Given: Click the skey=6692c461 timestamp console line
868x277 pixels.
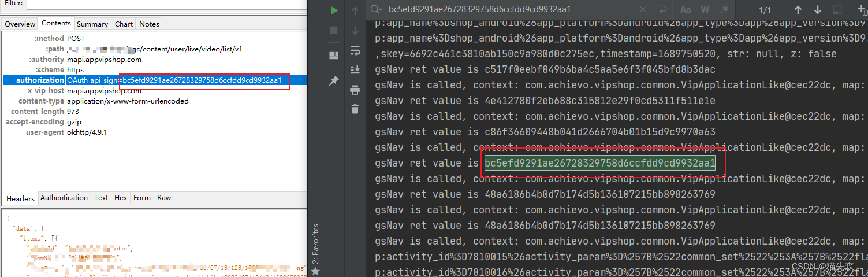Looking at the screenshot, I should [x=605, y=54].
